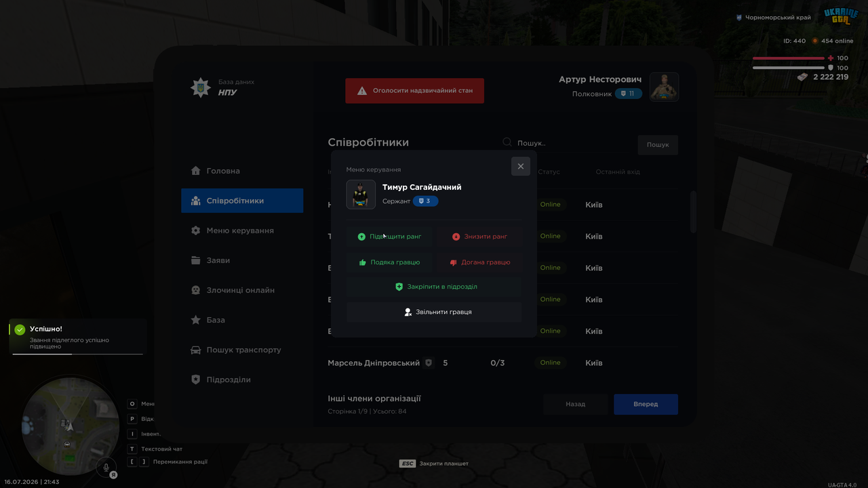868x488 pixels.
Task: Click shield icon beside Марсель Дніпровський
Action: tap(429, 363)
